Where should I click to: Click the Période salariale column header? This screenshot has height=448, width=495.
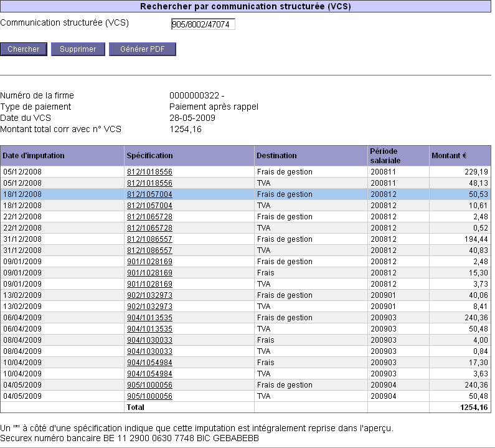pos(398,156)
